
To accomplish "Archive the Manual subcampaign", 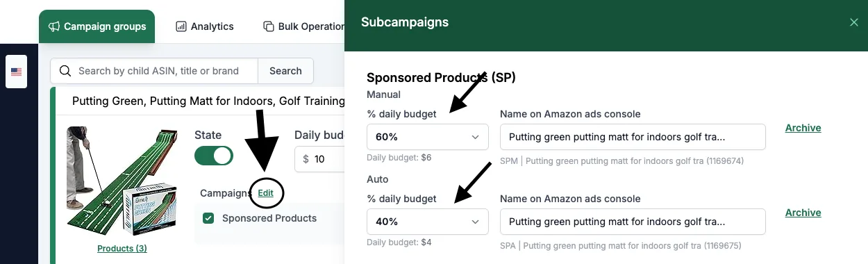I will click(803, 128).
